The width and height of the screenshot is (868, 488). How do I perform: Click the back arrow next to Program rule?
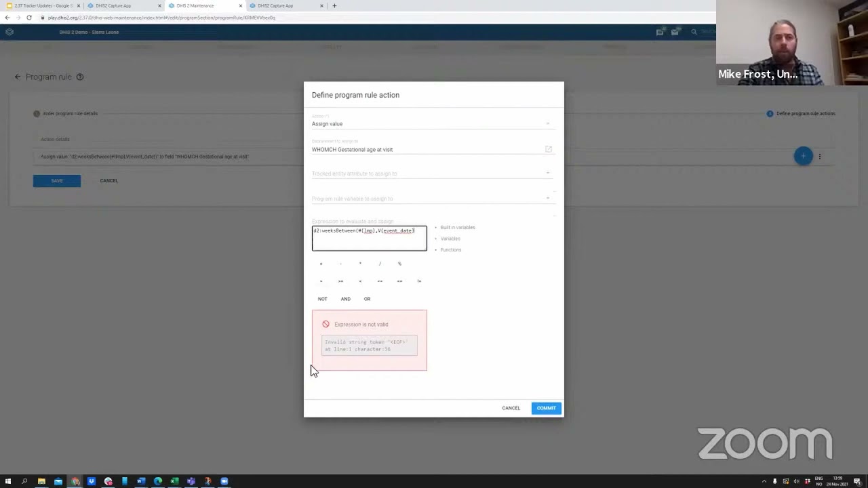pyautogui.click(x=18, y=77)
